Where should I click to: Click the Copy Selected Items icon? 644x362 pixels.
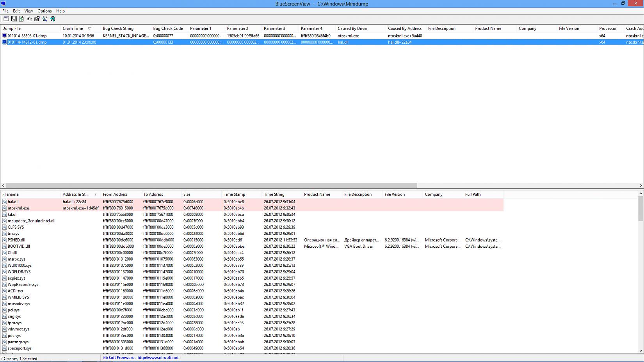tap(29, 19)
